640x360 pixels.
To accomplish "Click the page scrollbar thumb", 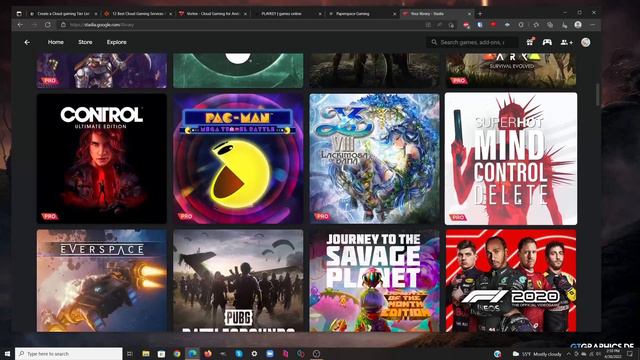I will 598,94.
